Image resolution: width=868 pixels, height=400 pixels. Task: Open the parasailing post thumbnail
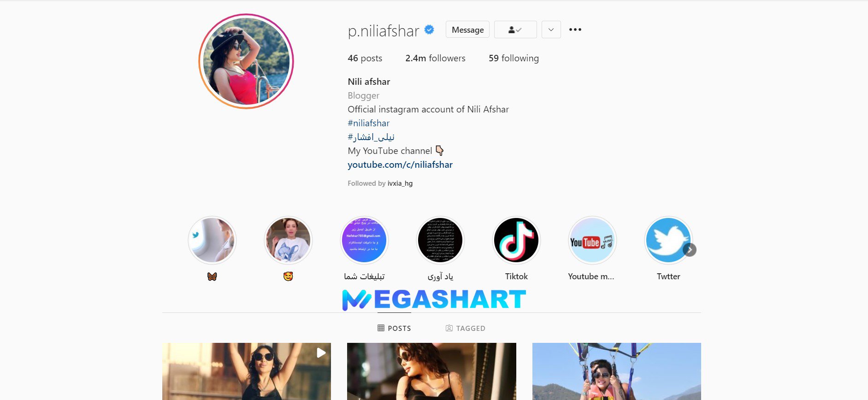pyautogui.click(x=617, y=371)
